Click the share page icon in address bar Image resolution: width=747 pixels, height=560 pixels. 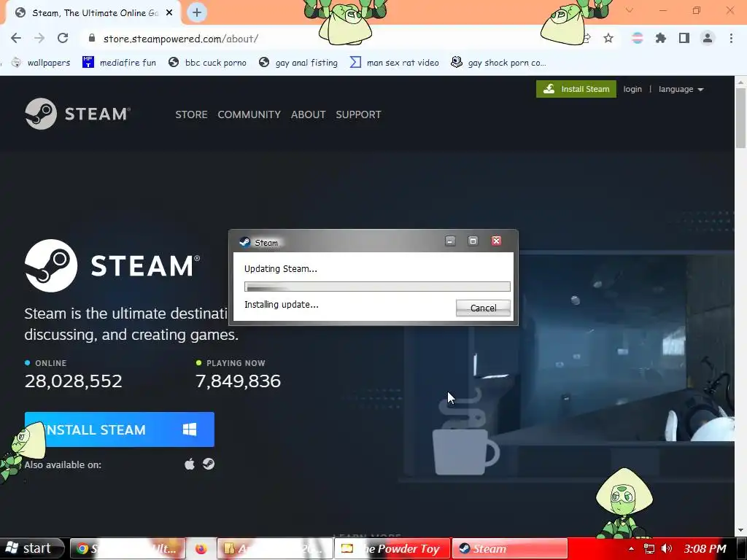(587, 38)
